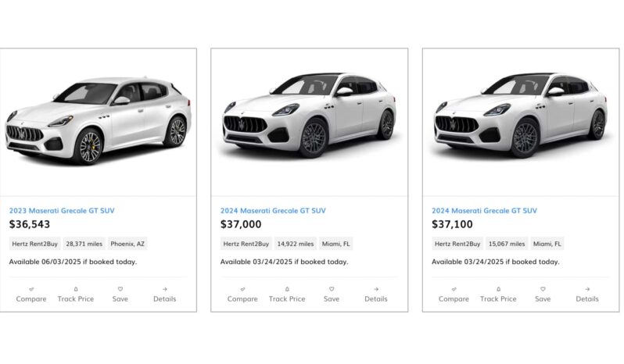Click the 2023 Grecale car photo
The width and height of the screenshot is (624, 364).
click(x=98, y=123)
